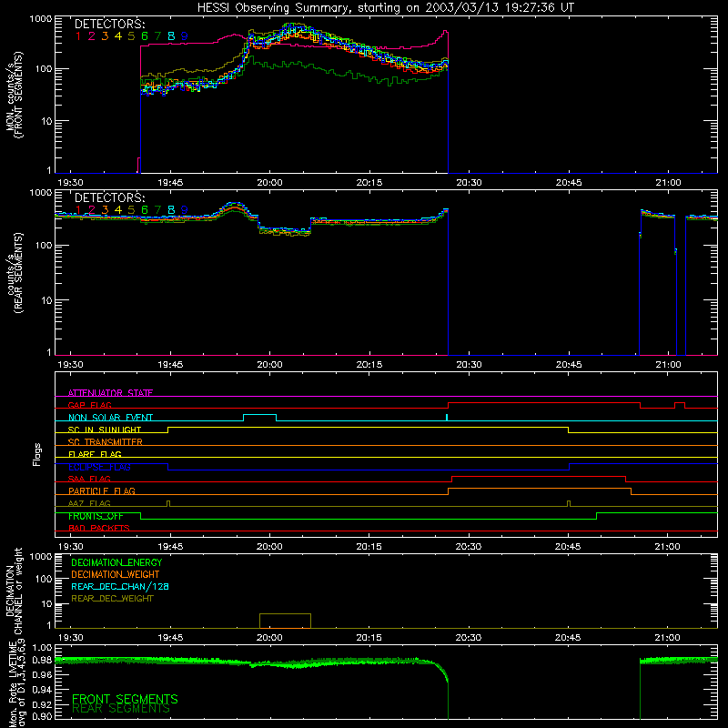
Task: Select cyan detector 8 in front segments legend
Action: 171,36
